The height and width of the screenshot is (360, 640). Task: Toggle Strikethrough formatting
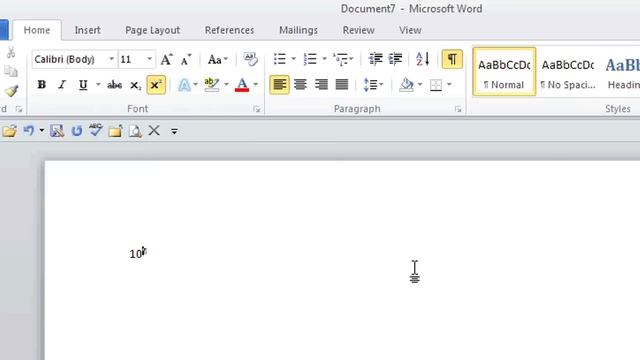[x=114, y=85]
